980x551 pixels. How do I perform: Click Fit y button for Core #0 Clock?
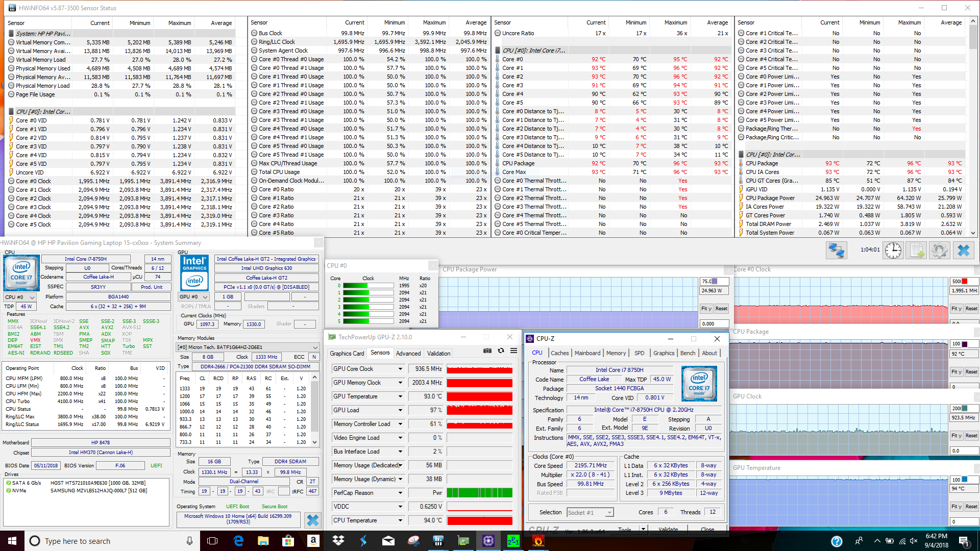(956, 309)
